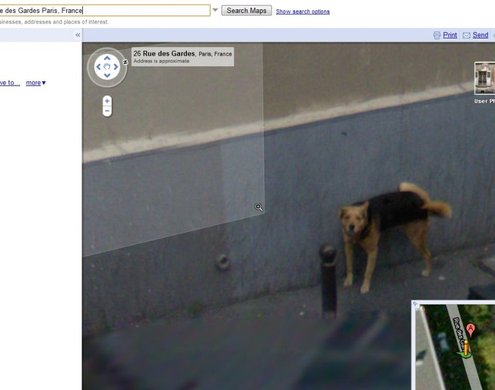Open Show search options link
This screenshot has height=390, width=495.
click(x=303, y=11)
